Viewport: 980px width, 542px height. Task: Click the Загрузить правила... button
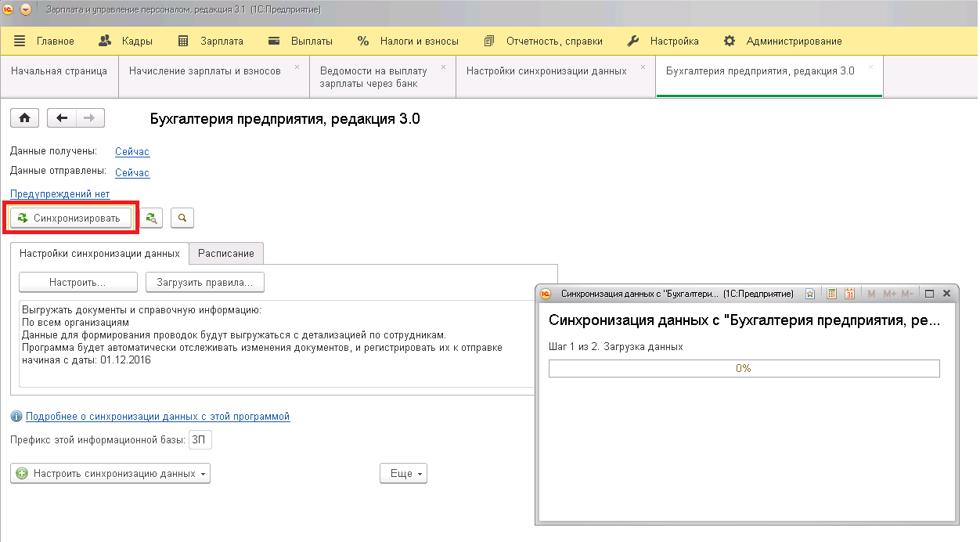[x=205, y=282]
